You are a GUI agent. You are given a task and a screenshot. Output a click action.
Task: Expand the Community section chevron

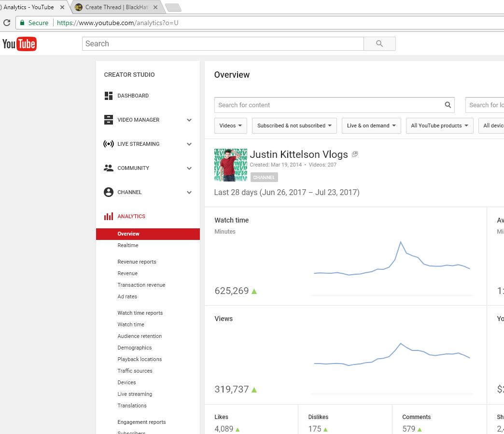tap(189, 168)
